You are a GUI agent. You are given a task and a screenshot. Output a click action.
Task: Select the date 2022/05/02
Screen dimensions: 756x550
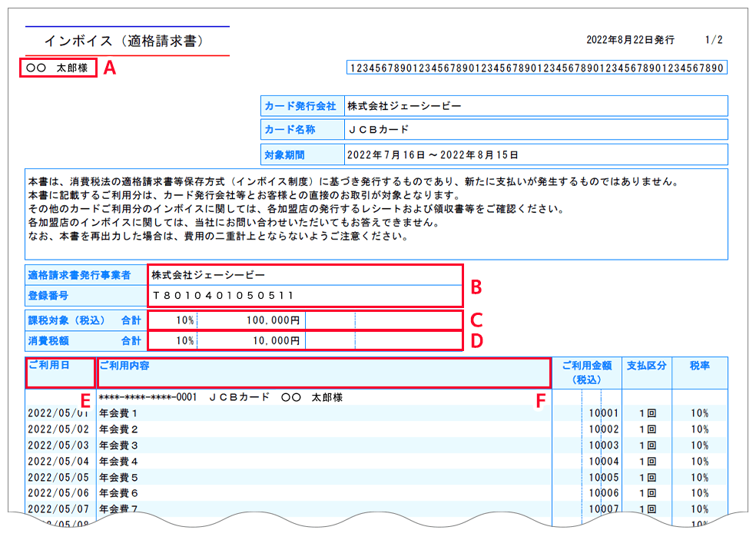58,429
